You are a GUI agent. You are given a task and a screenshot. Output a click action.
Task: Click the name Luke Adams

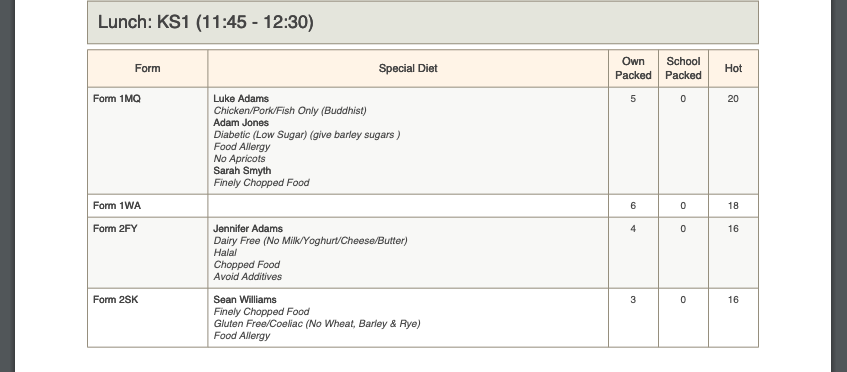pos(241,99)
